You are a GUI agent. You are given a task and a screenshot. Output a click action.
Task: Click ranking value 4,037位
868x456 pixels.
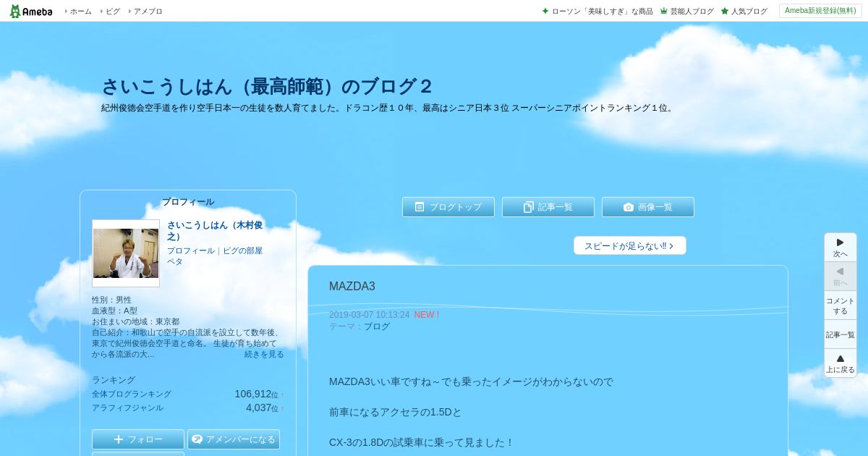point(262,408)
